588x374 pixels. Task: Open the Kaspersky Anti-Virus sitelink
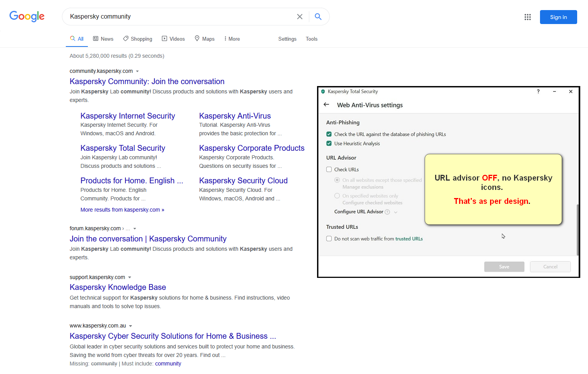pos(235,116)
